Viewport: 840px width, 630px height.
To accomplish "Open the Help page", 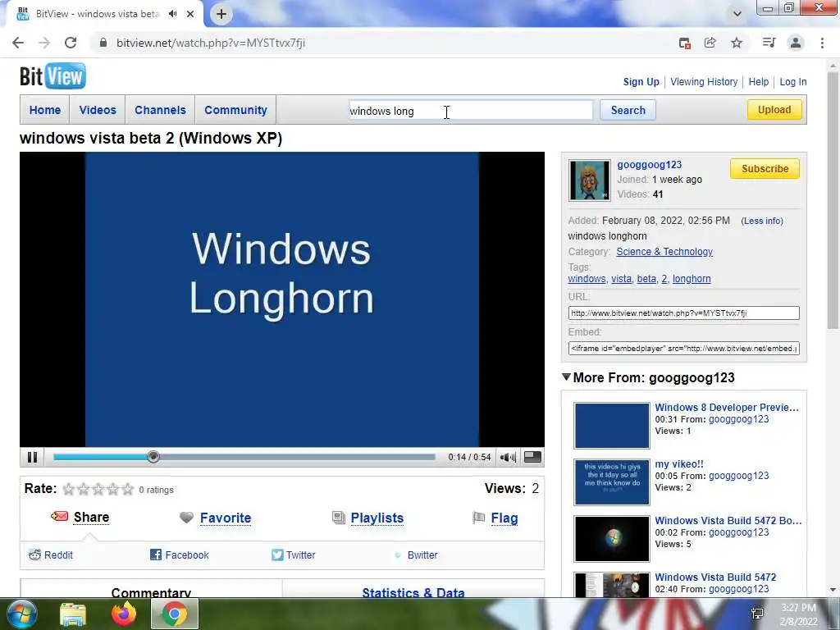I will (758, 82).
